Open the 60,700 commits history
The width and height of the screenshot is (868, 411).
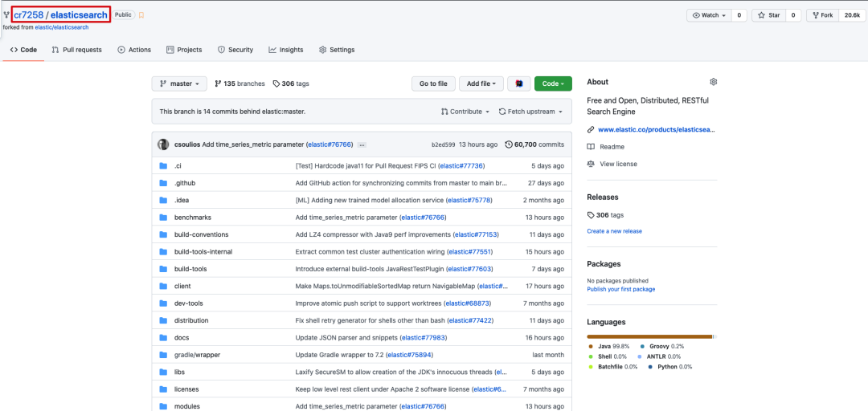click(534, 144)
